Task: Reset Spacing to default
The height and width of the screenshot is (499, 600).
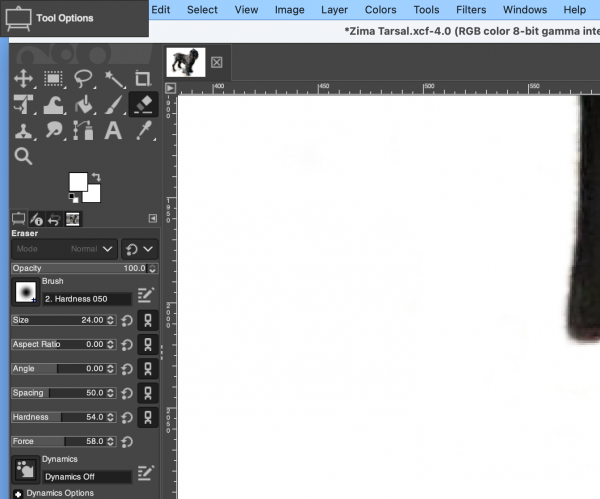Action: [127, 394]
